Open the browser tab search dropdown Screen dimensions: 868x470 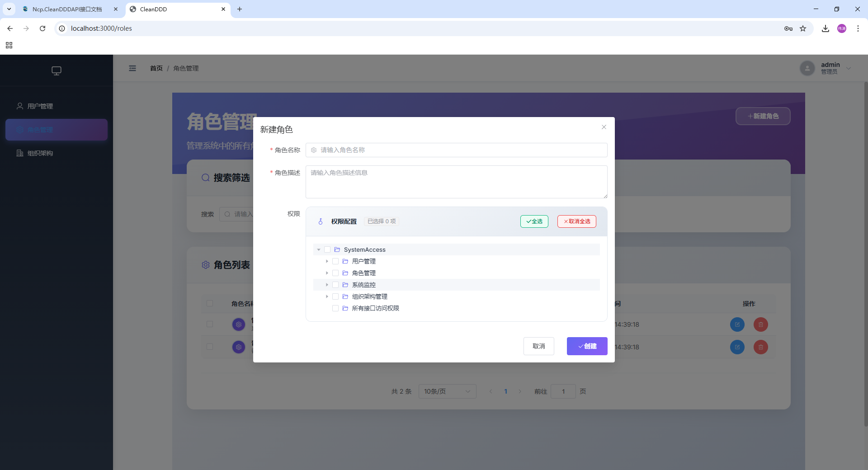9,9
